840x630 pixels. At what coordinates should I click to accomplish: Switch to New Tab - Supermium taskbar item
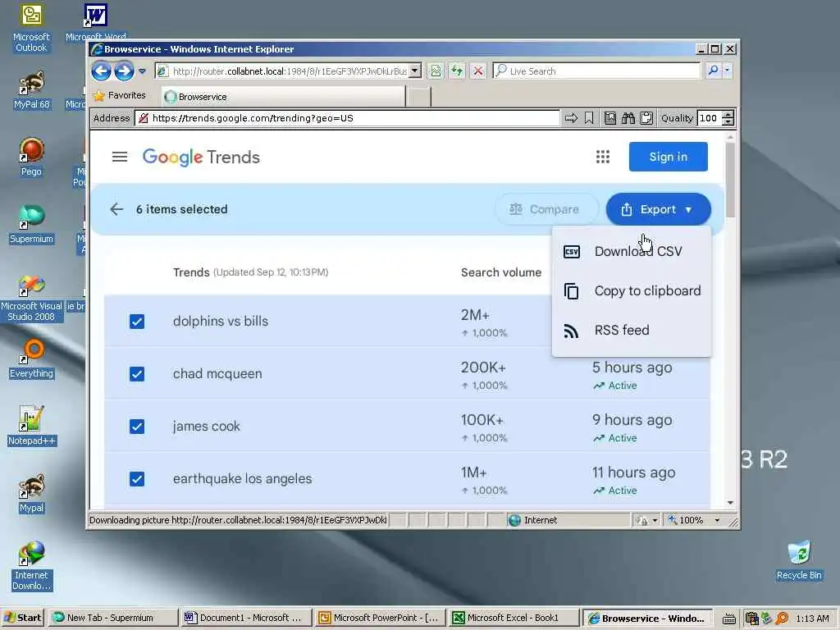tap(113, 618)
